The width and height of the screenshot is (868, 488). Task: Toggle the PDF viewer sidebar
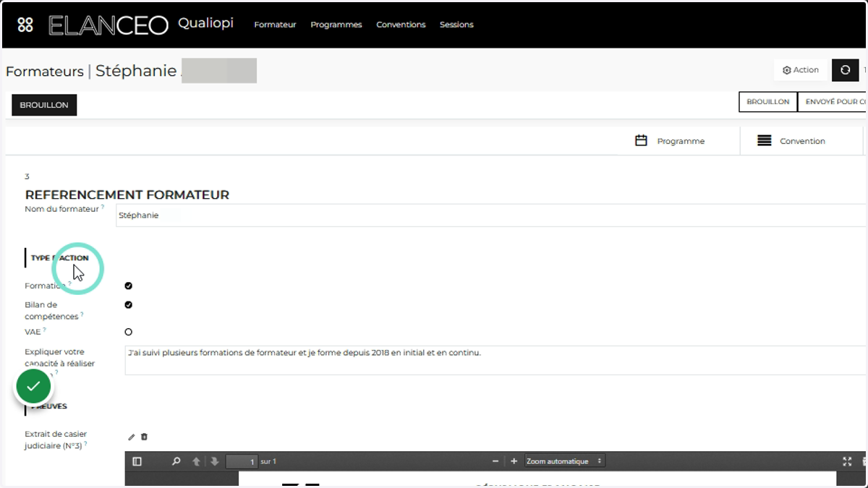pyautogui.click(x=137, y=461)
